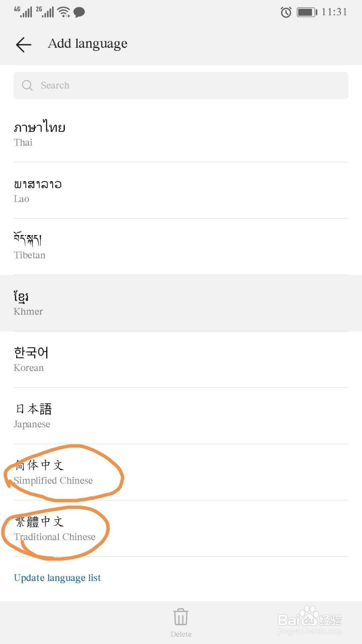Select Simplified Chinese from the list

(181, 472)
